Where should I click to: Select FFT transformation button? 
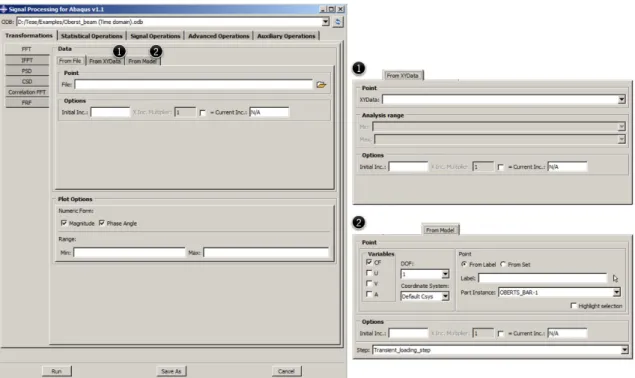tap(27, 49)
